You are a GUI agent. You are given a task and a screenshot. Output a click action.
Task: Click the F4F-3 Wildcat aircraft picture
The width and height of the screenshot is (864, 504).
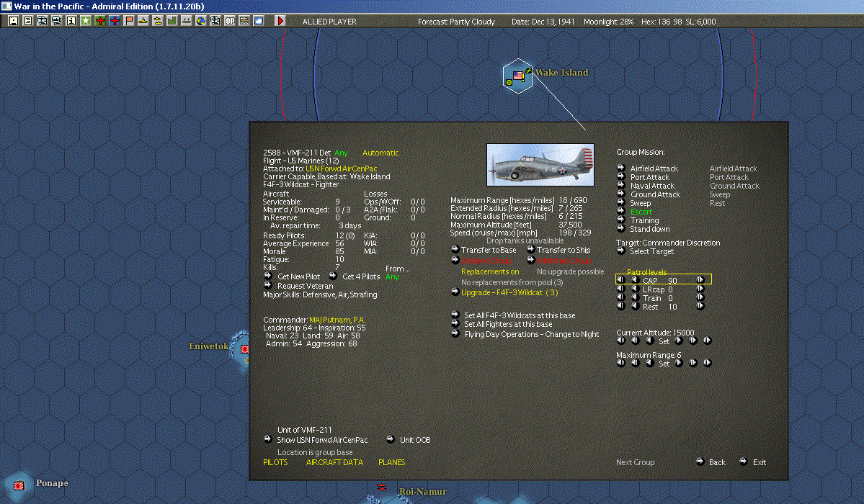point(540,165)
